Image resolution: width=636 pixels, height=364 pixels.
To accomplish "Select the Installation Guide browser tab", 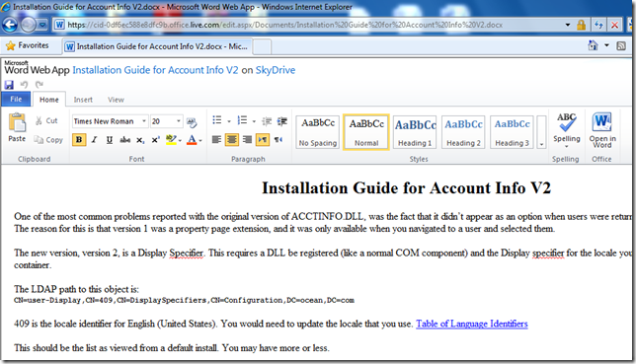I will [x=158, y=46].
